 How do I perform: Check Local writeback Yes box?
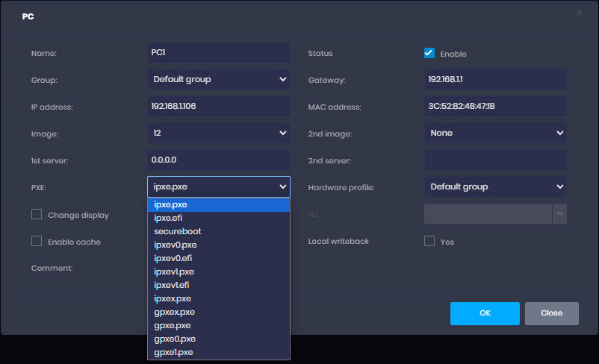[429, 241]
